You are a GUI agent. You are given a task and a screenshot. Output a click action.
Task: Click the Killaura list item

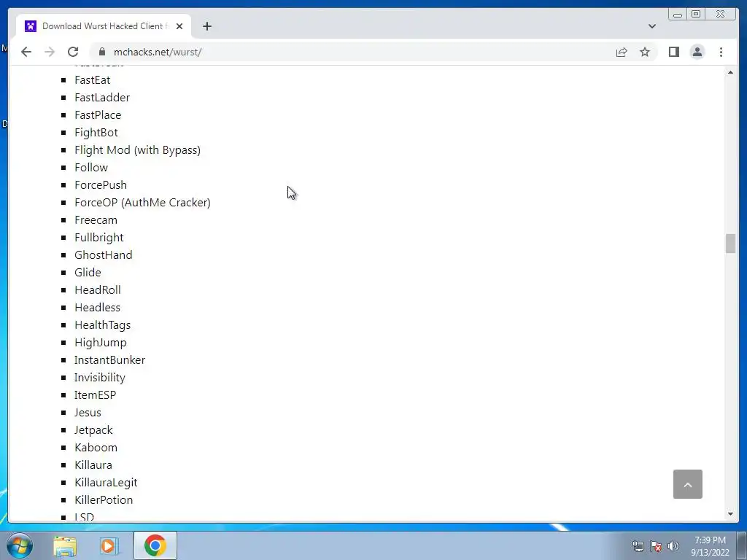coord(93,465)
